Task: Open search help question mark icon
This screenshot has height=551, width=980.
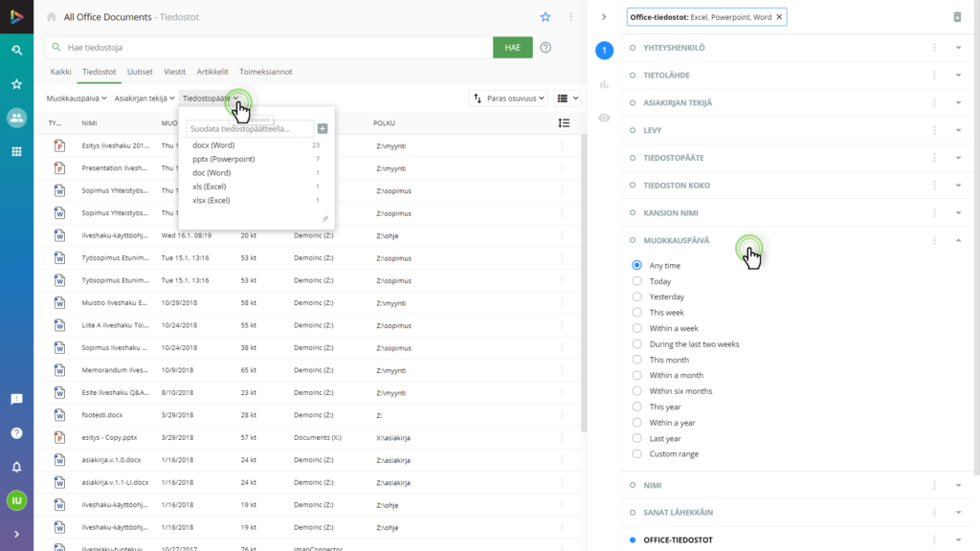Action: click(546, 48)
